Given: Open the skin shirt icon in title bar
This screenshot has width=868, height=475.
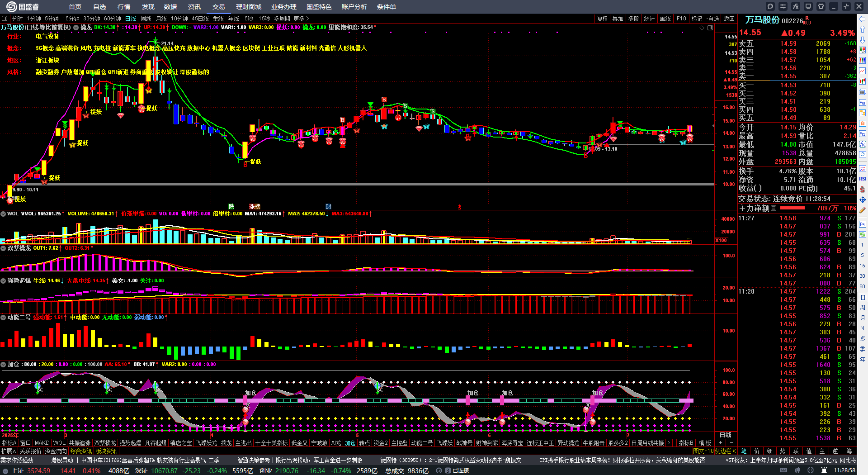Looking at the screenshot, I should pyautogui.click(x=821, y=6).
